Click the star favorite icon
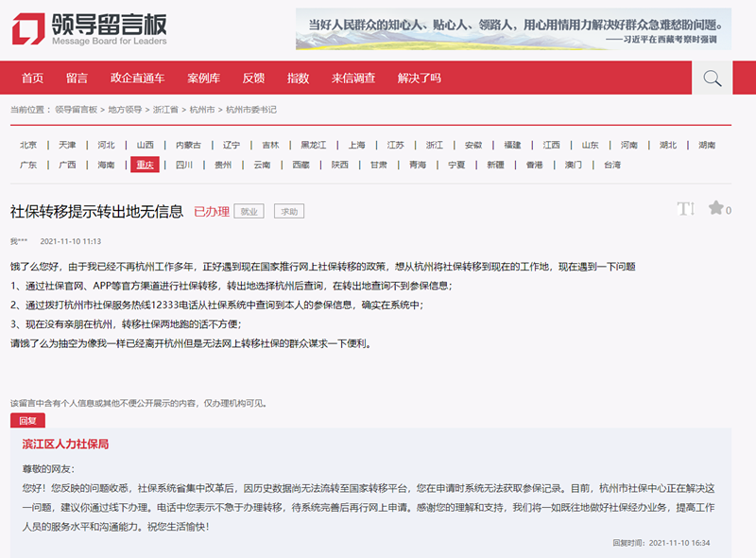 [x=715, y=208]
